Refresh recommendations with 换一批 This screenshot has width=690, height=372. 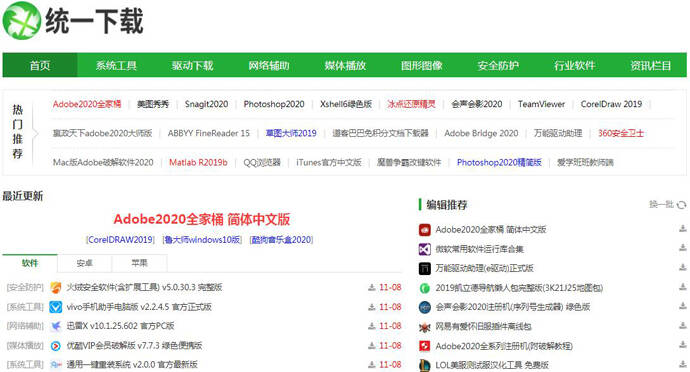click(668, 204)
